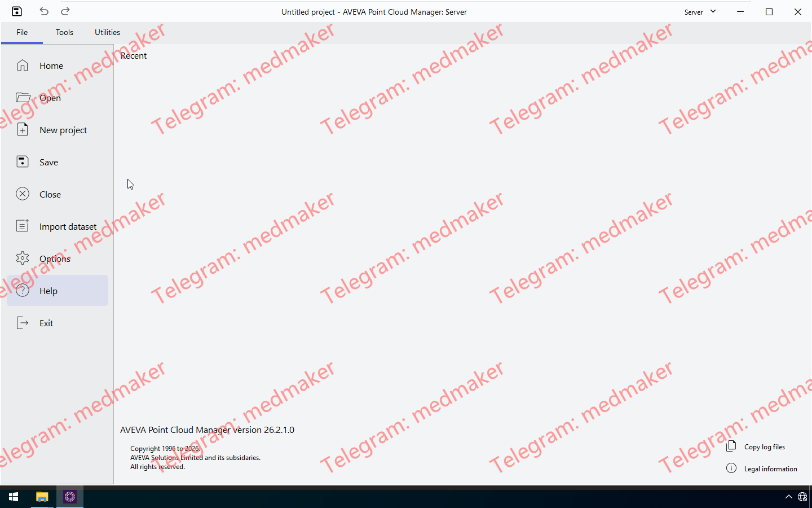Click the Legal information info icon
The width and height of the screenshot is (812, 508).
[x=731, y=468]
